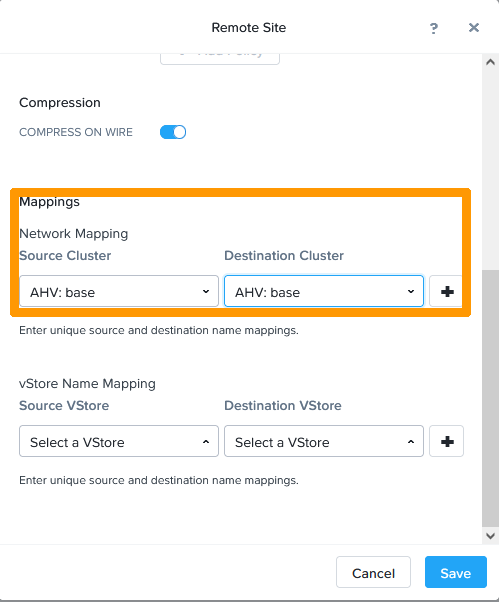Open the help question mark icon
This screenshot has height=602, width=499.
click(x=434, y=28)
